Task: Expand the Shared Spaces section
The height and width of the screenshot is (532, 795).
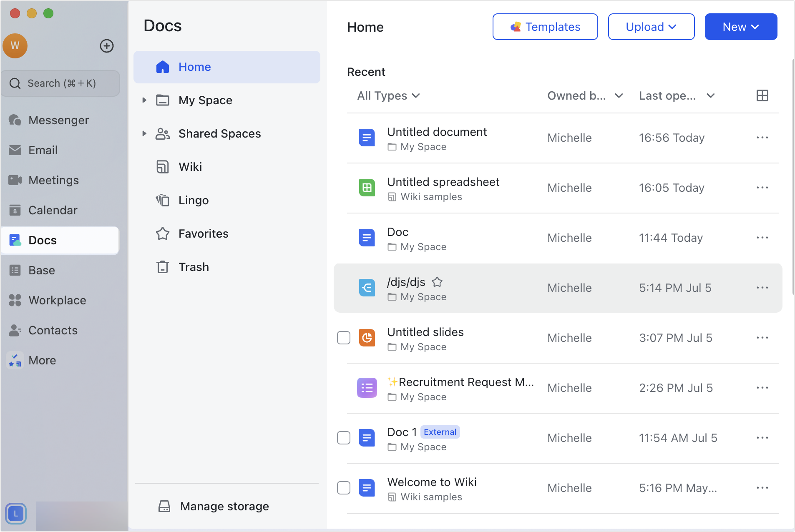Action: tap(144, 133)
